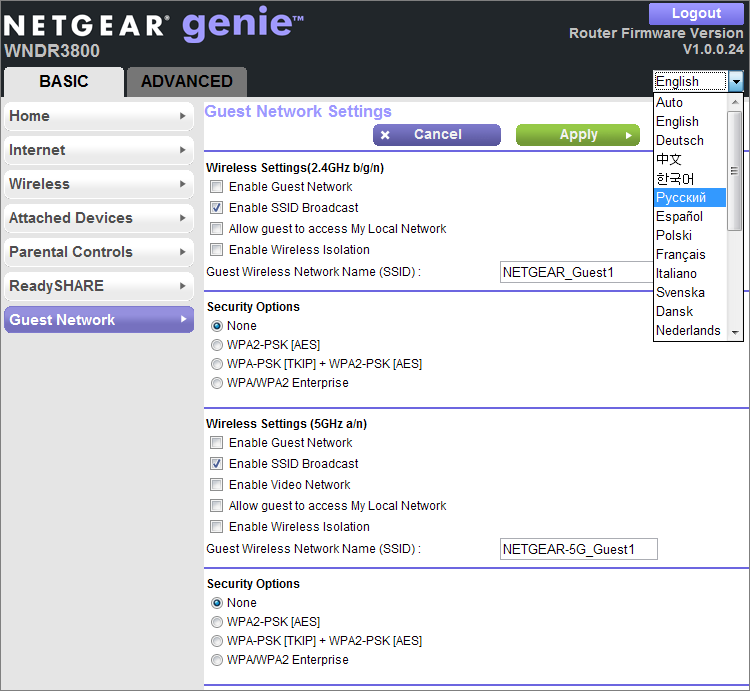Open the Internet menu item

tap(99, 150)
